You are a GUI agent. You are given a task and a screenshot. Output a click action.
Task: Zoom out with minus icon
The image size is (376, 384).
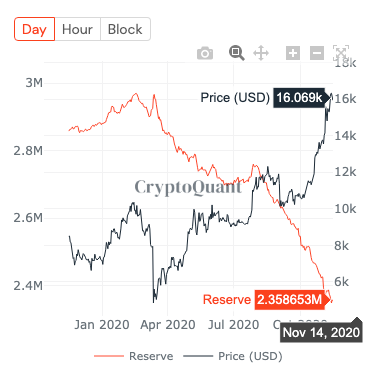pos(317,53)
